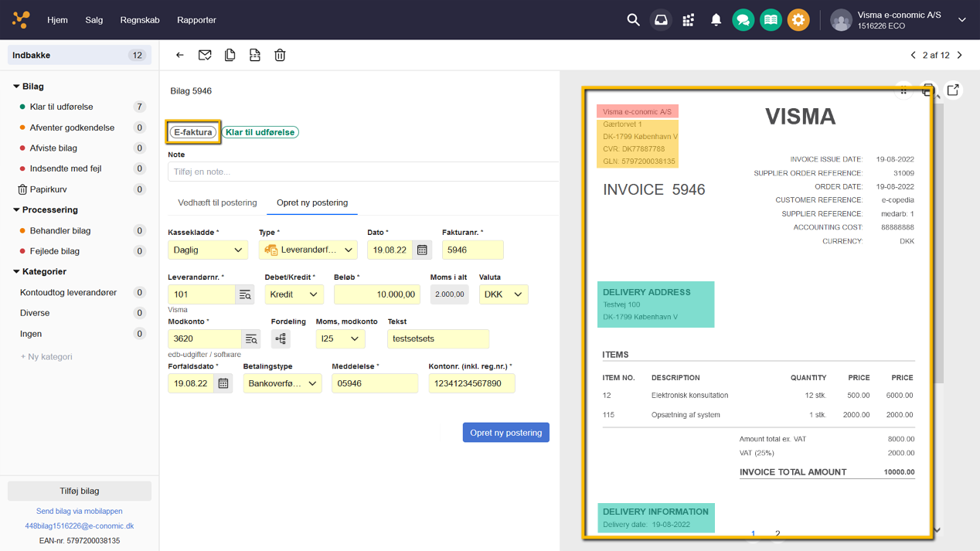This screenshot has height=551, width=980.
Task: Click the trash delete icon in toolbar
Action: 280,55
